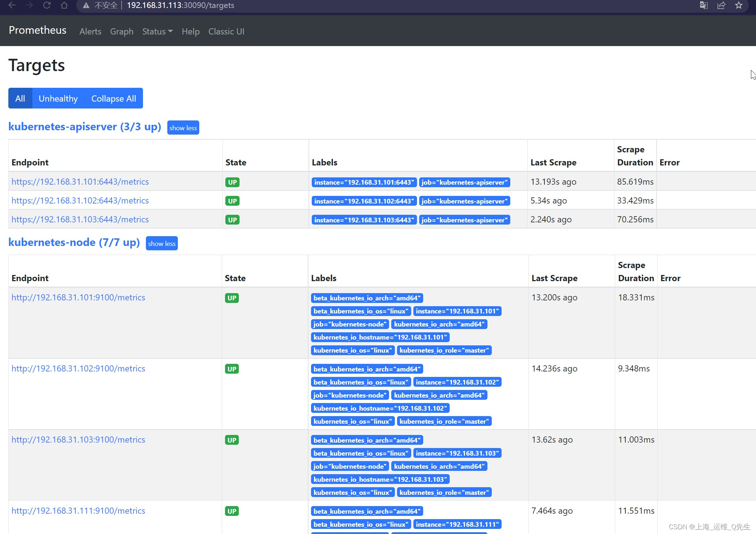Click last scrape value 5.34s ago
The image size is (756, 534).
pyautogui.click(x=549, y=201)
